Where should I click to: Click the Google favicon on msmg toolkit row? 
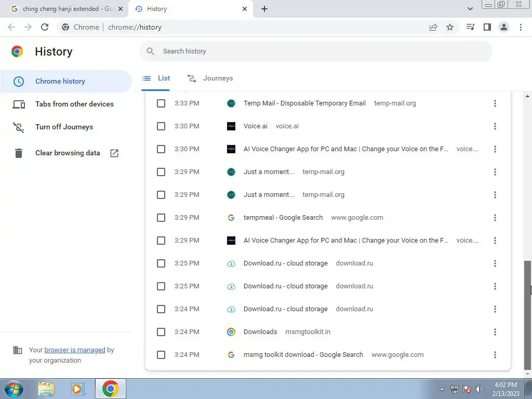point(231,355)
